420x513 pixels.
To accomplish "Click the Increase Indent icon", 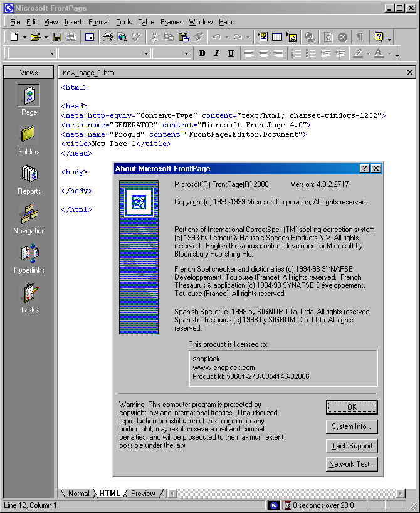I will point(340,53).
